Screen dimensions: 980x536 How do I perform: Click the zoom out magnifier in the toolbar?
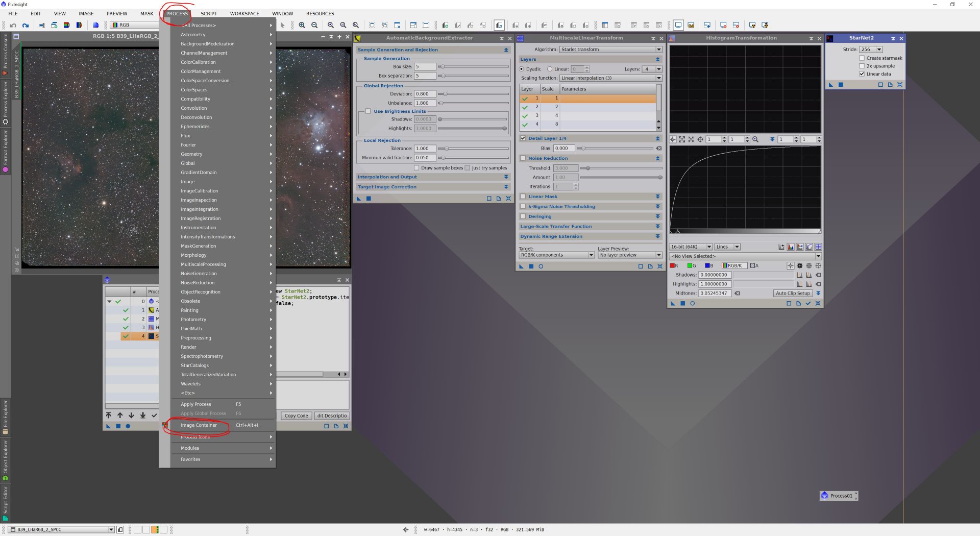pyautogui.click(x=314, y=25)
